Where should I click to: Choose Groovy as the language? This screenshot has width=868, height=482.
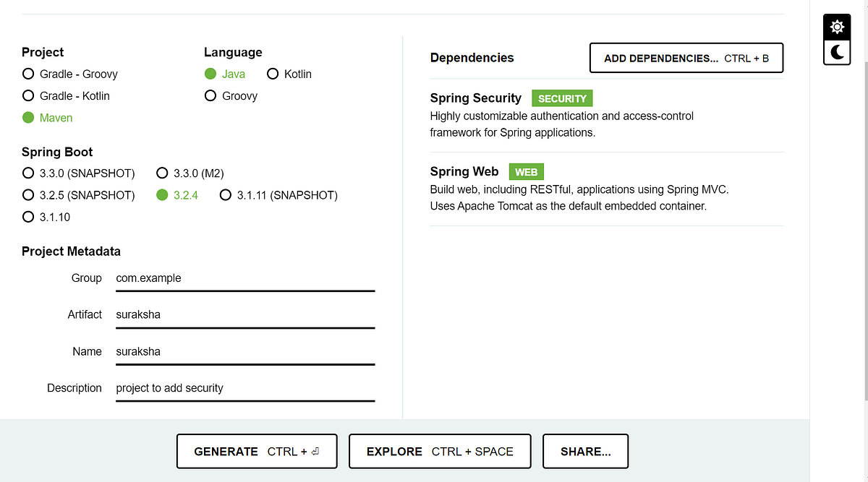210,95
